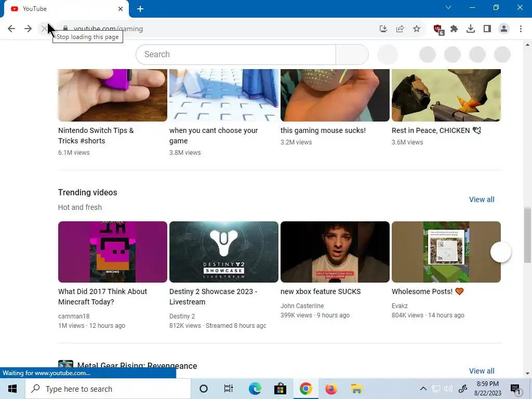Open File Explorer from taskbar

[x=356, y=389]
